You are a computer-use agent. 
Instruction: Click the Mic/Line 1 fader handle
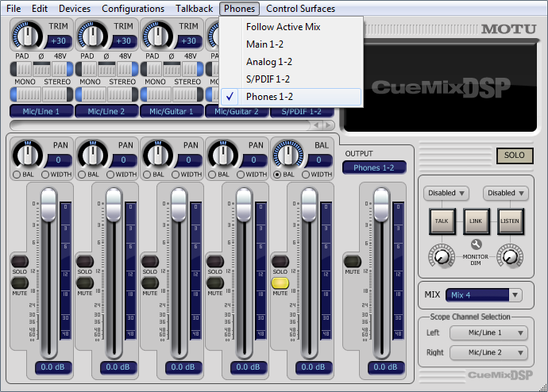tap(48, 205)
